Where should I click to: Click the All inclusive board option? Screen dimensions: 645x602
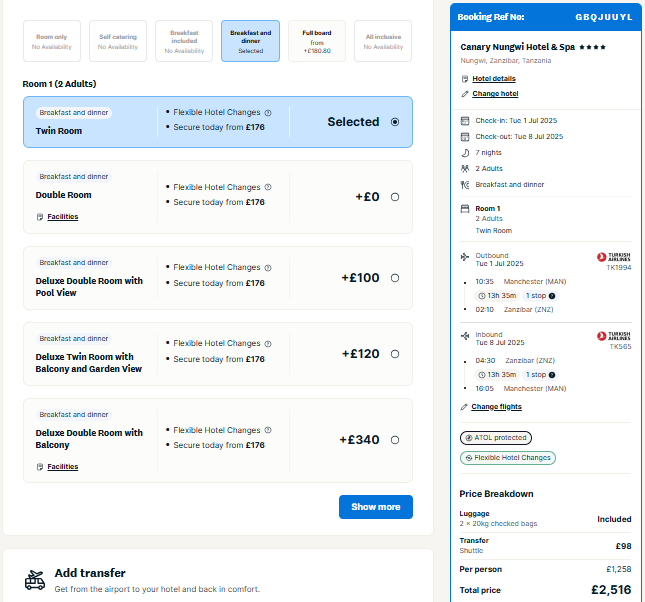click(383, 41)
